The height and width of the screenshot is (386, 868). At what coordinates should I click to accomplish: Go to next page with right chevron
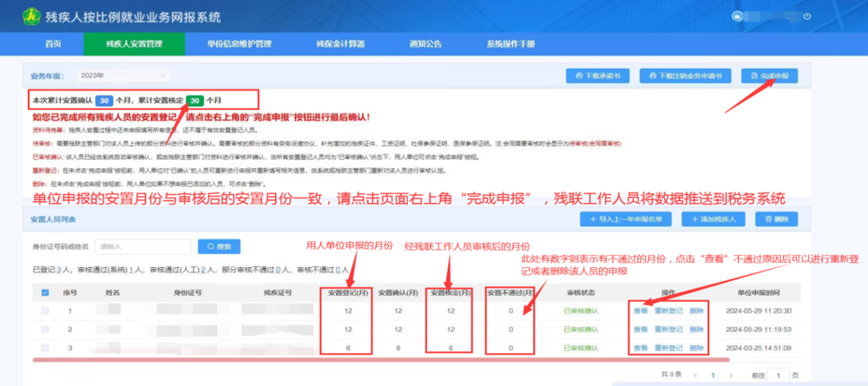click(731, 376)
